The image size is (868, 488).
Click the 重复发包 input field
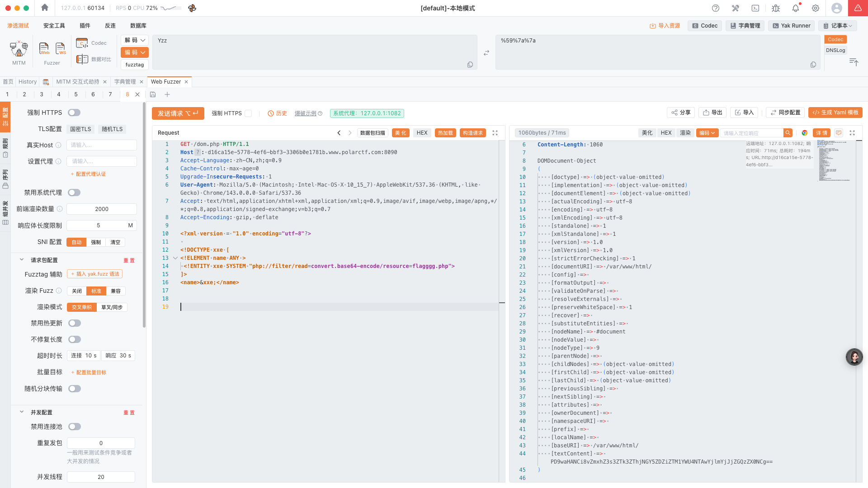[101, 443]
